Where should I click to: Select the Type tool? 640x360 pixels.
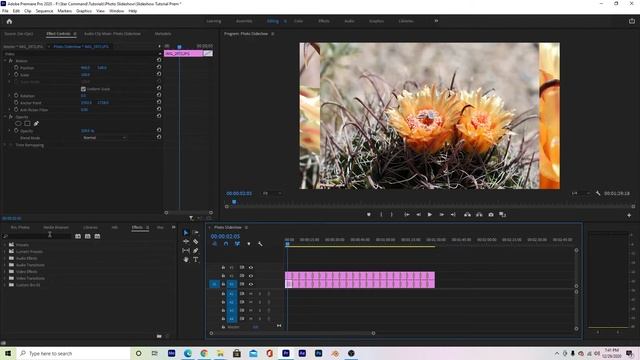point(196,260)
